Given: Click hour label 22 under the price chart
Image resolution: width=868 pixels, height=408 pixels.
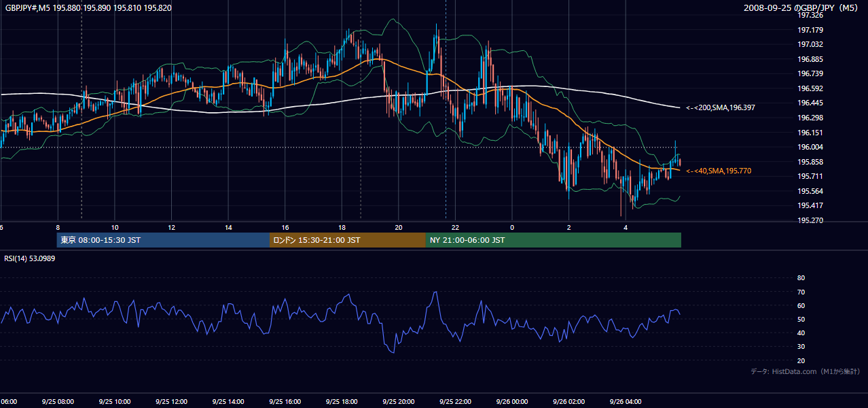Looking at the screenshot, I should tap(455, 227).
